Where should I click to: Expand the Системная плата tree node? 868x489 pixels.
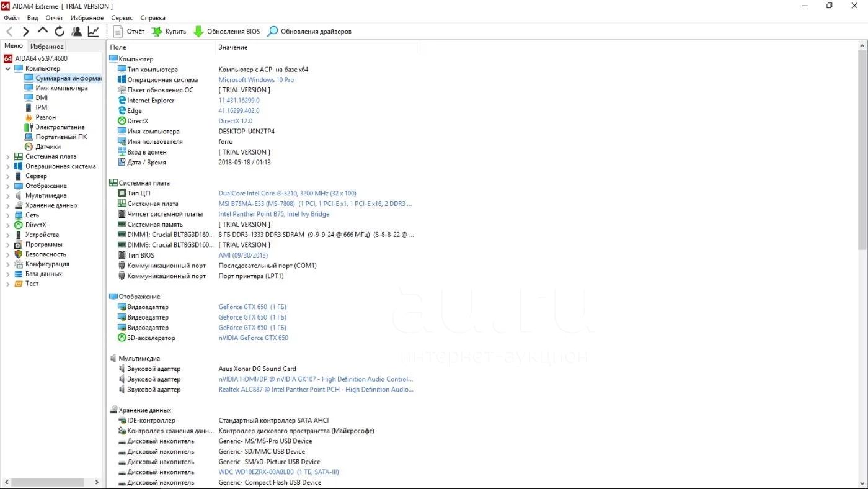(x=8, y=156)
